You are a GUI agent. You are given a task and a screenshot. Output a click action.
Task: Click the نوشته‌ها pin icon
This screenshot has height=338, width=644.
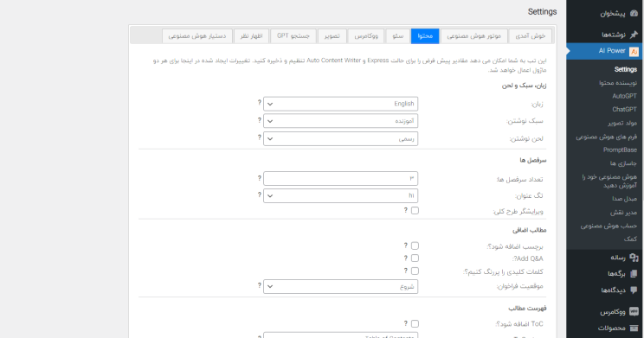pos(634,35)
